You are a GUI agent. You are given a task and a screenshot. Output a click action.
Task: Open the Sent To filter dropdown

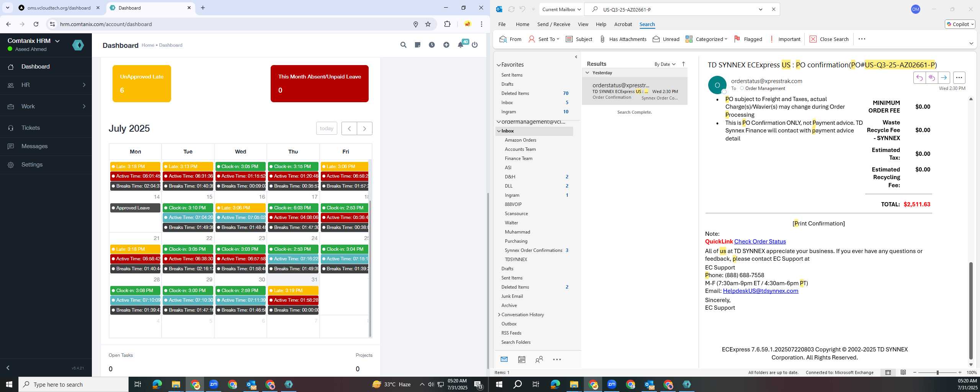(x=544, y=39)
